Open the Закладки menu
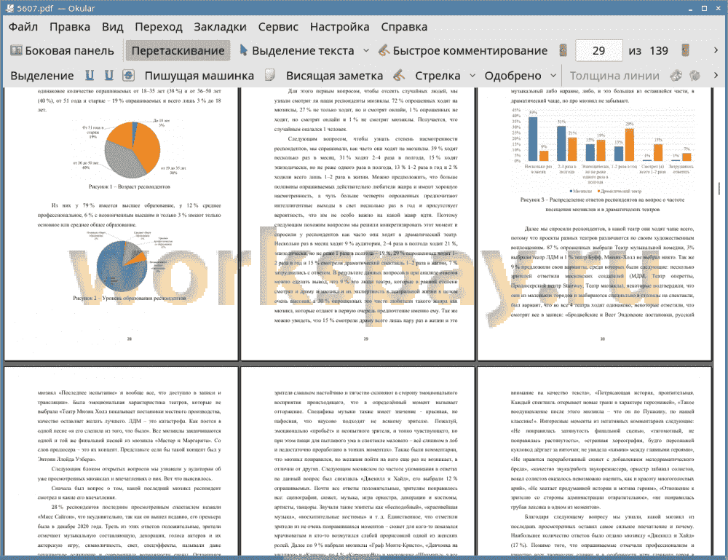Image resolution: width=728 pixels, height=560 pixels. (x=220, y=27)
